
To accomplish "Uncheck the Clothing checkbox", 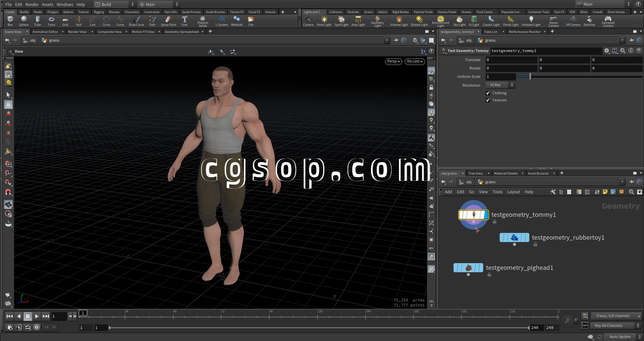I will click(x=488, y=93).
